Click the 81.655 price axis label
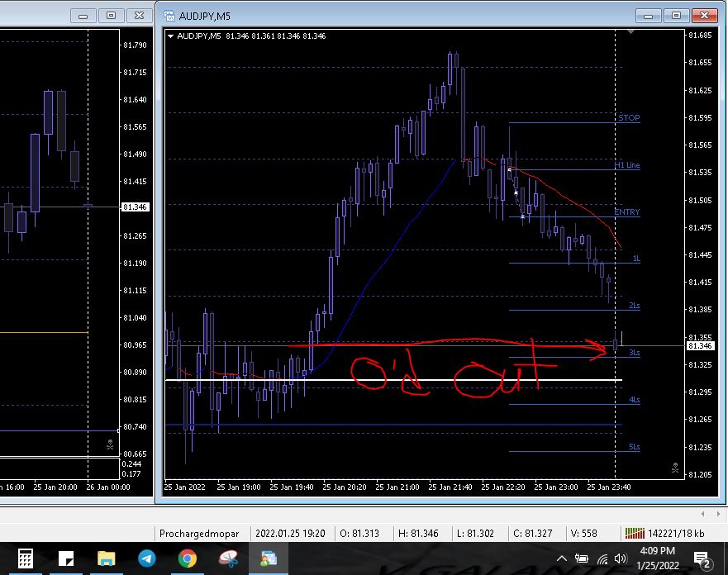This screenshot has height=575, width=728. point(700,63)
